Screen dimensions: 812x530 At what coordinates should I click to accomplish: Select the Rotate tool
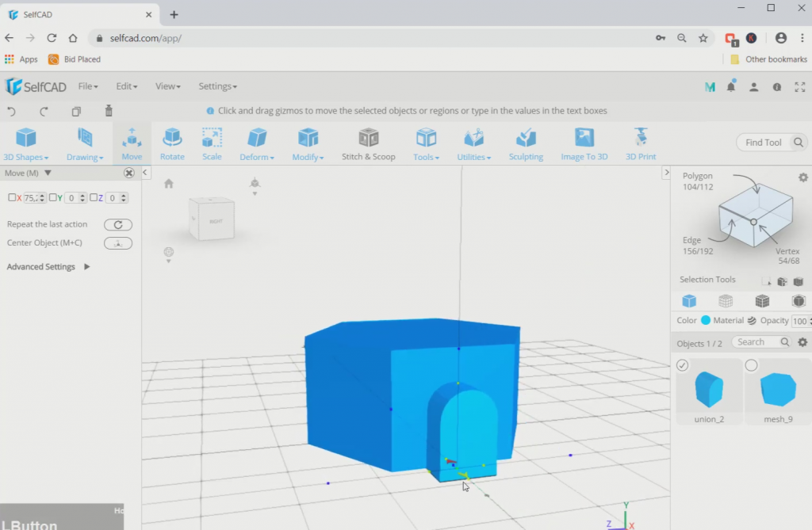pos(172,143)
